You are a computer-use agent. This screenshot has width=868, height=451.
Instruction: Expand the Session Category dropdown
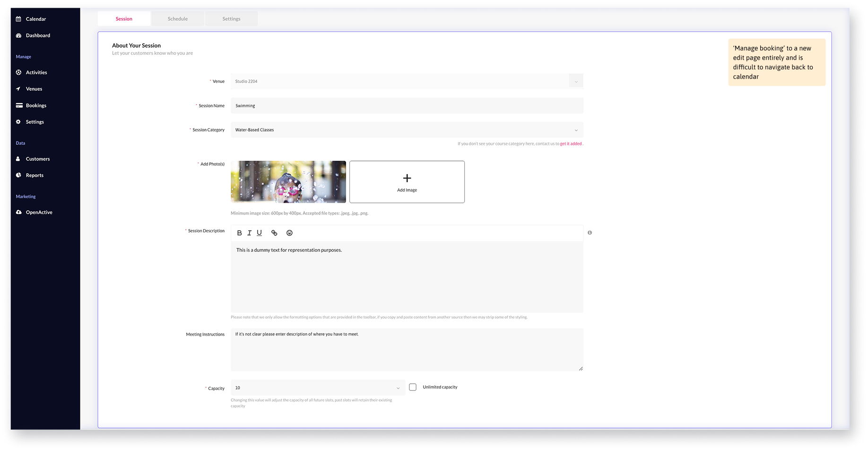click(x=575, y=130)
